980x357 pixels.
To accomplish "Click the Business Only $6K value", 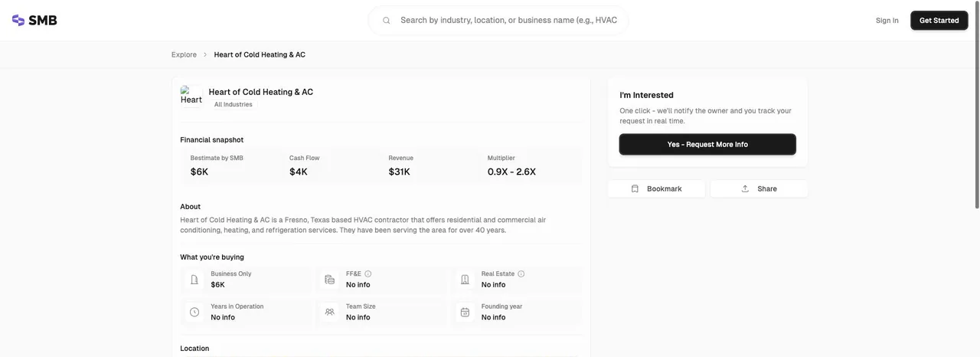I will 218,285.
